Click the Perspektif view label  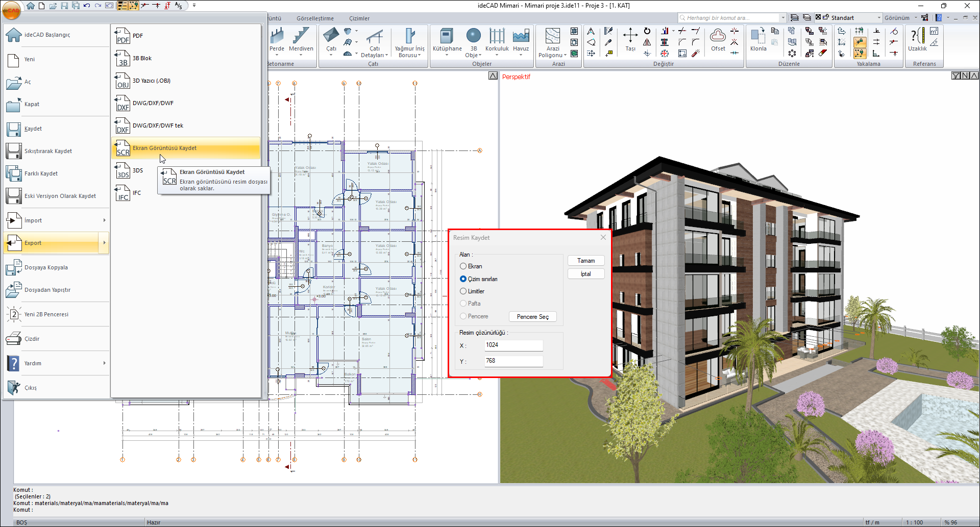point(516,77)
